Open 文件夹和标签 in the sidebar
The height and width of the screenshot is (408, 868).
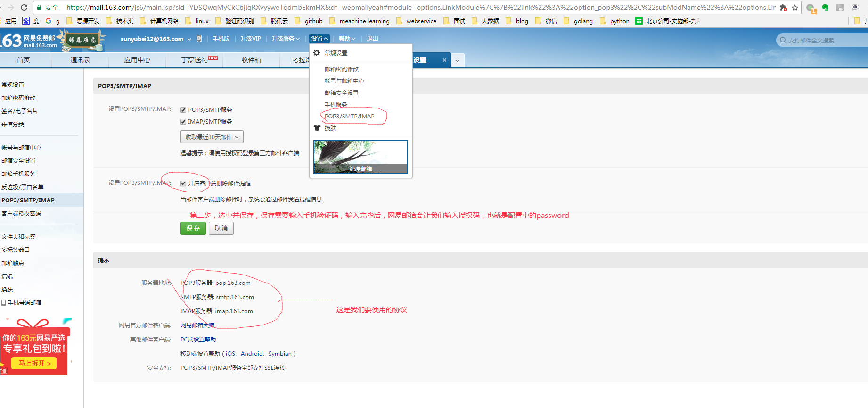pos(18,237)
